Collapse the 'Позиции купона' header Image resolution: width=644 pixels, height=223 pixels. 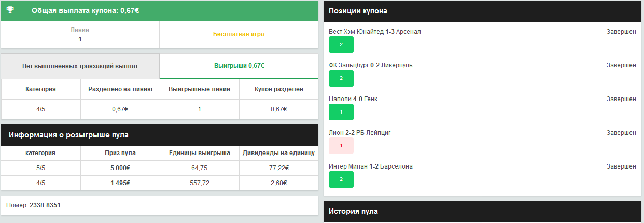(x=482, y=11)
